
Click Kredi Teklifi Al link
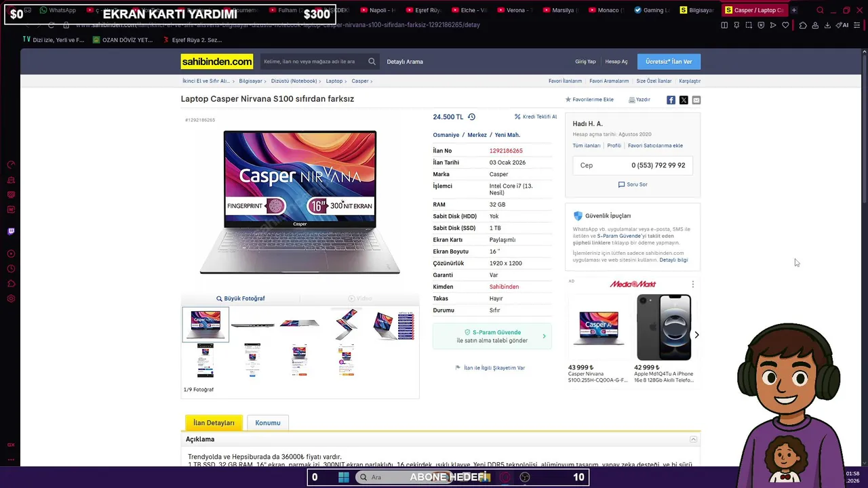(x=536, y=117)
